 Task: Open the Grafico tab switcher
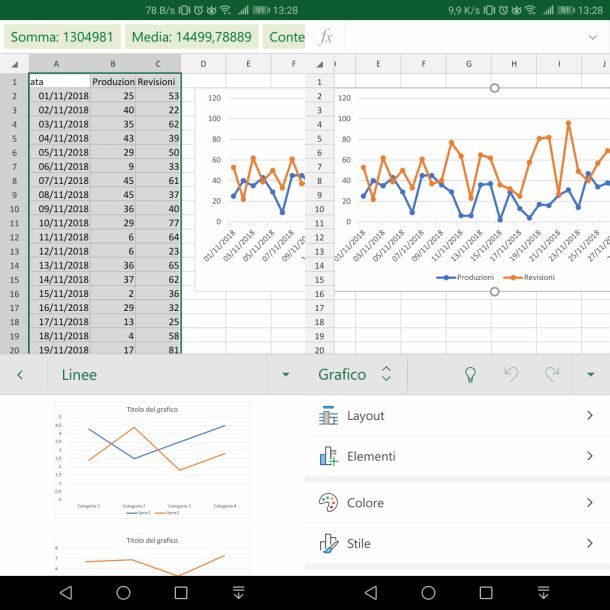(386, 374)
